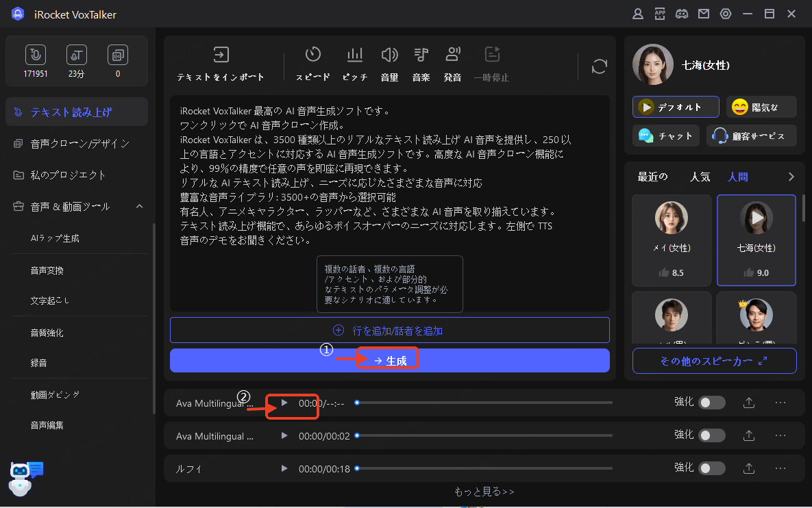This screenshot has height=508, width=812.
Task: Play the first Ava Multilingual audio
Action: tap(284, 403)
